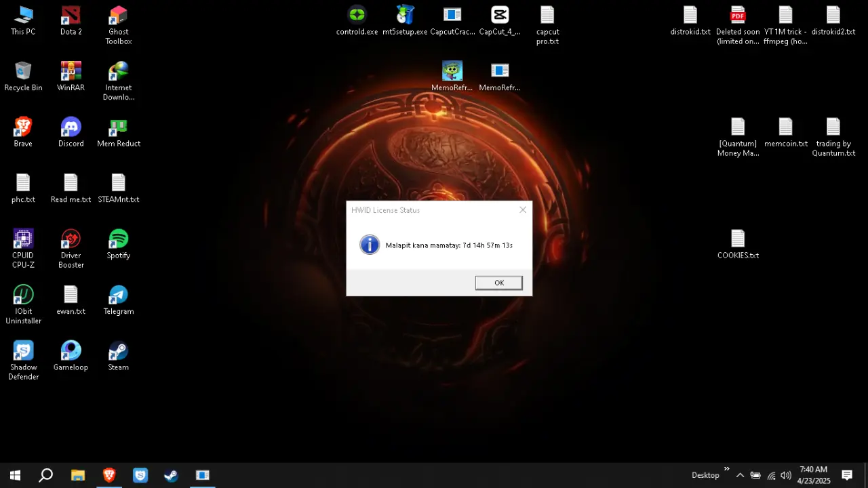The width and height of the screenshot is (868, 488).
Task: Select the COOKIES.txt file
Action: point(738,244)
